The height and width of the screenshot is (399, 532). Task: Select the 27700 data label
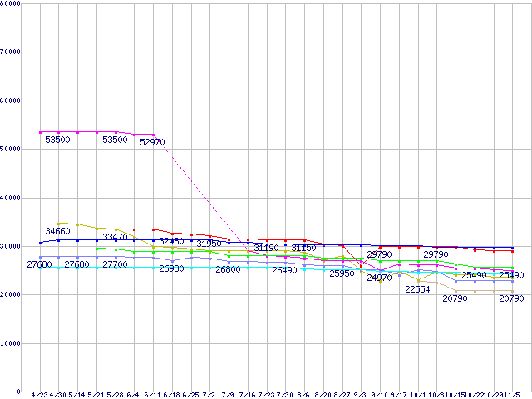pyautogui.click(x=115, y=264)
